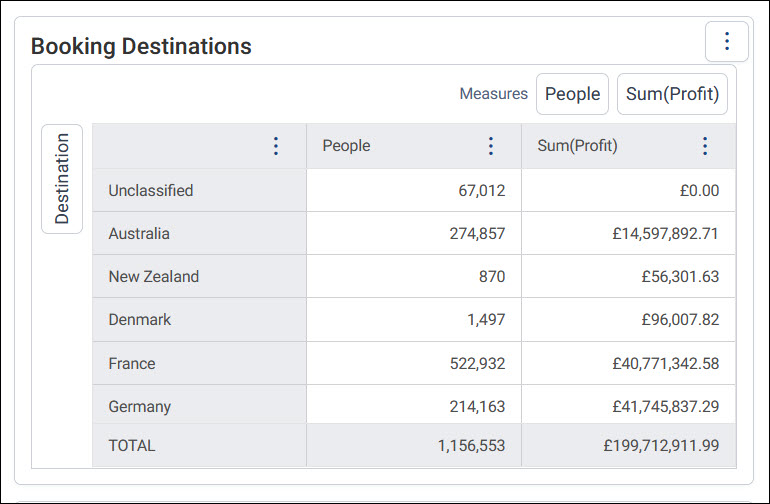Click the 1,497 people value for Denmark
This screenshot has width=770, height=504.
point(486,320)
